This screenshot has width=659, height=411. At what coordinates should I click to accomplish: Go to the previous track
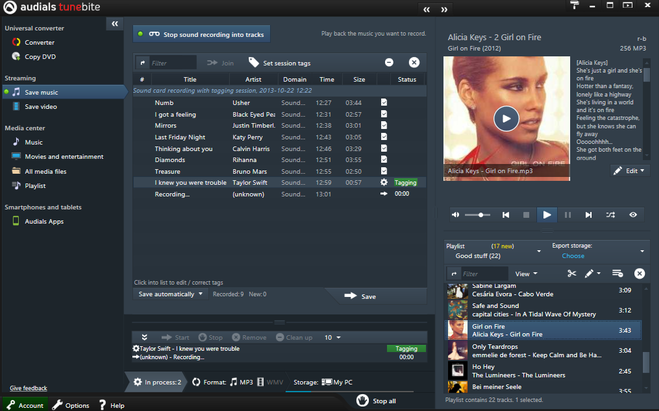(504, 214)
